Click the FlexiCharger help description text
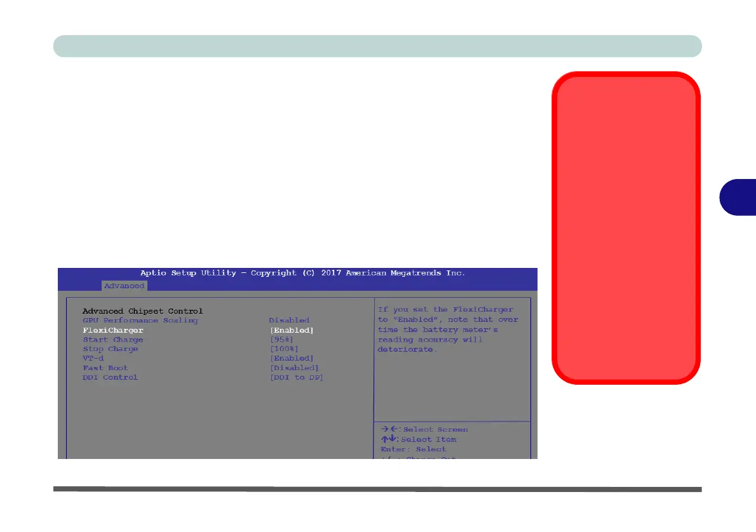Screen dimensions: 756x532 click(x=448, y=329)
